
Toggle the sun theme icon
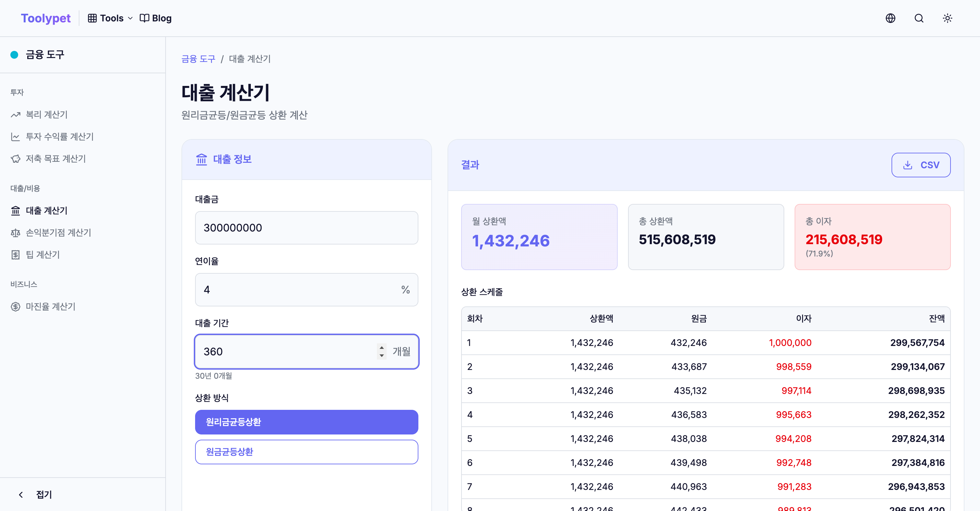(947, 18)
